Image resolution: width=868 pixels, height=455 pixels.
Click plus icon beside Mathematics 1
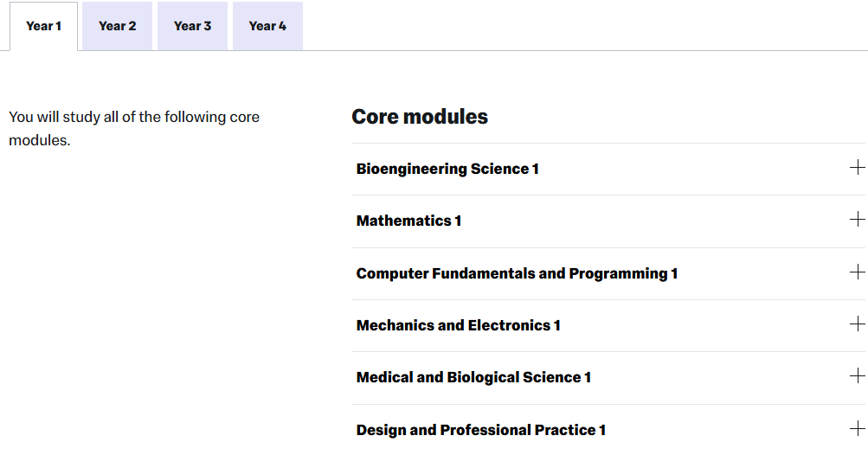pos(857,220)
